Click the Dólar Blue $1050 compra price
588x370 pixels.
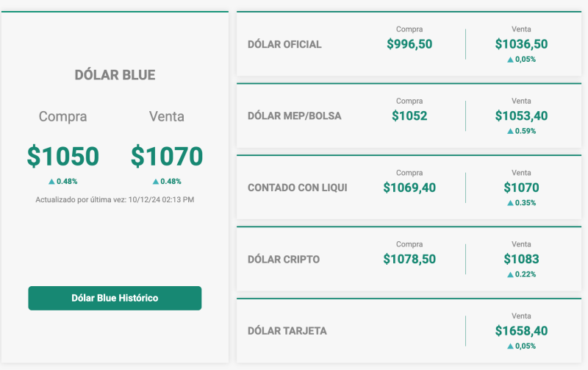(x=62, y=156)
